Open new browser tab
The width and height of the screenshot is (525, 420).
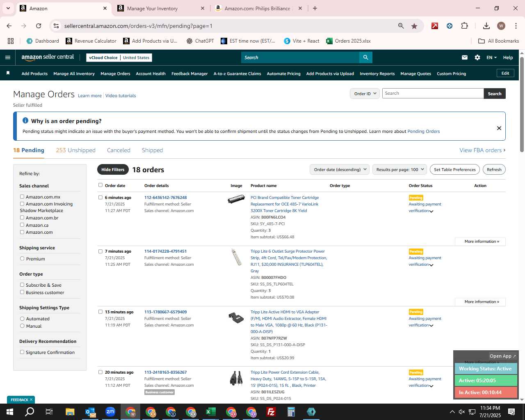[315, 8]
